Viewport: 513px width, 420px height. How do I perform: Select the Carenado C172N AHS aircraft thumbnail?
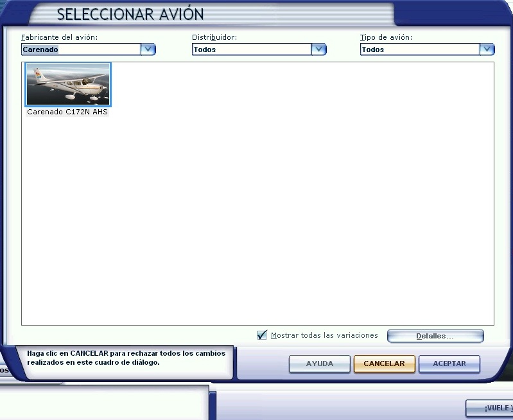[x=67, y=84]
